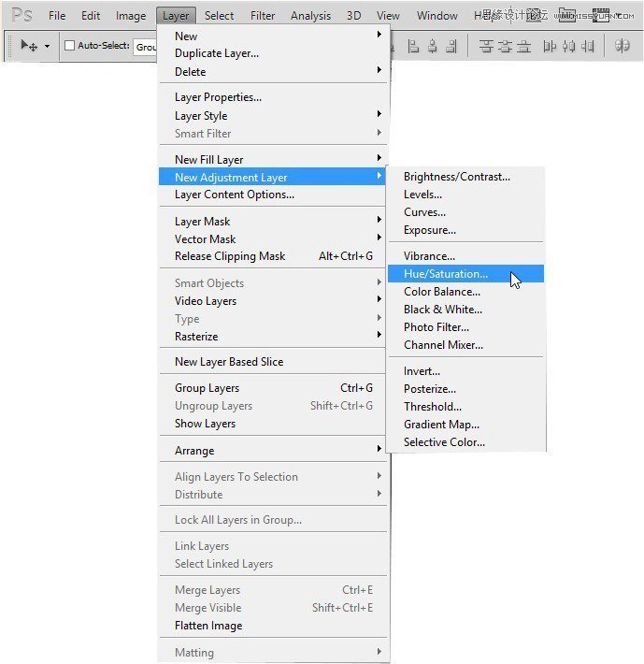Screen dimensions: 644x664
Task: Click Distribute vertical centers icon
Action: tap(505, 46)
